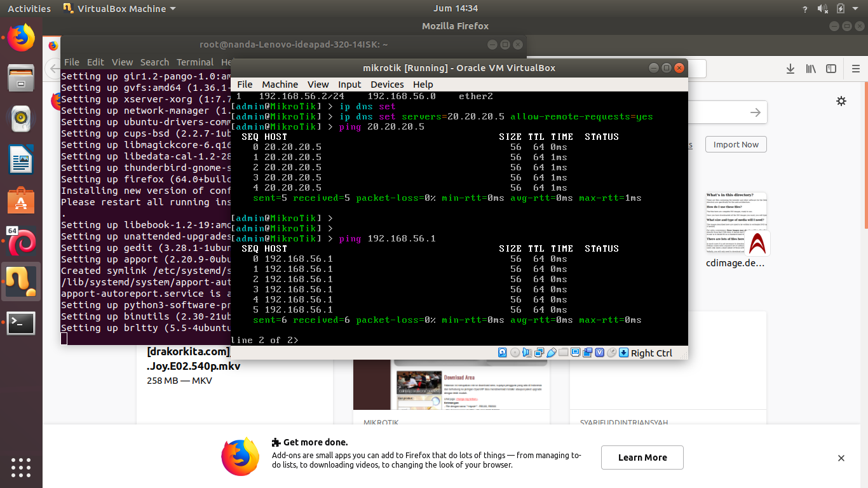Image resolution: width=868 pixels, height=488 pixels.
Task: Click the 'line 2 of 2>' prompt in MikroTik
Action: point(264,340)
